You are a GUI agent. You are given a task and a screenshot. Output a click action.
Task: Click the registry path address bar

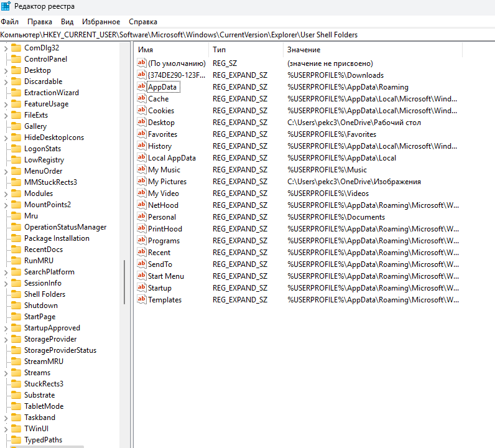click(x=247, y=35)
